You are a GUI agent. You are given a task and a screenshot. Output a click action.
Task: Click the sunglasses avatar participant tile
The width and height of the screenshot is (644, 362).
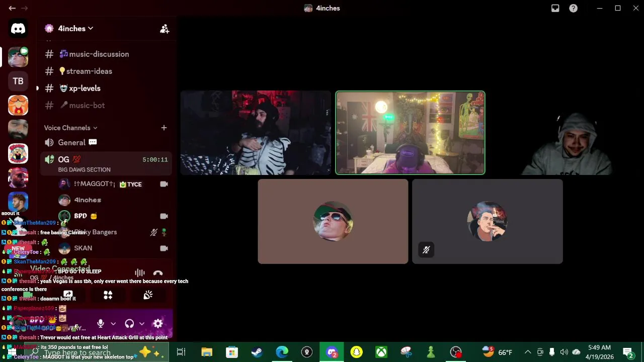[333, 221]
